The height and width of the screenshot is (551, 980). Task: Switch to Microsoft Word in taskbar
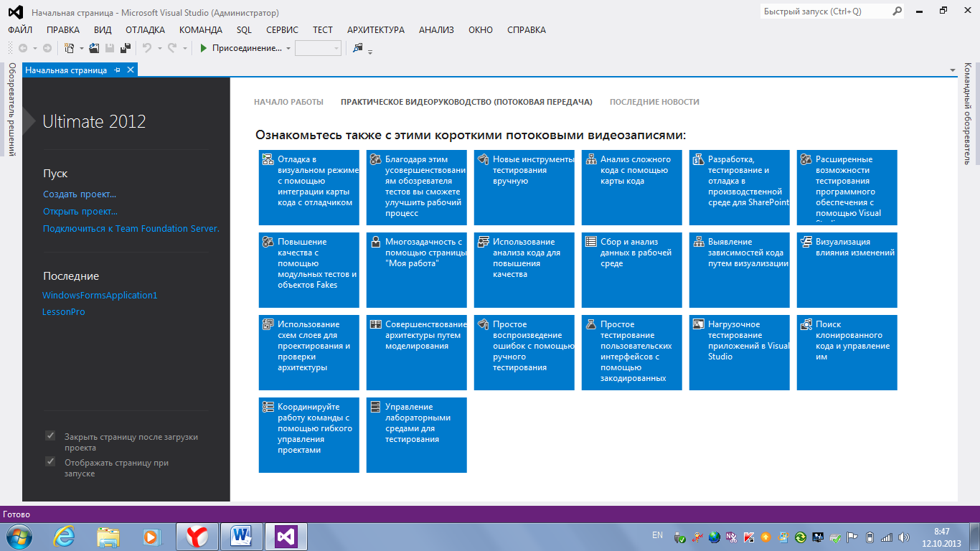point(242,536)
